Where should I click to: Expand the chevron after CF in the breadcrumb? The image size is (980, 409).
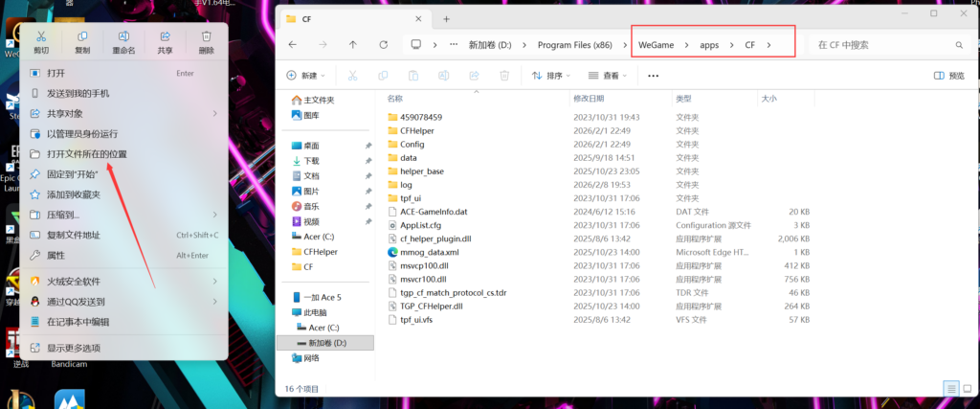point(768,45)
